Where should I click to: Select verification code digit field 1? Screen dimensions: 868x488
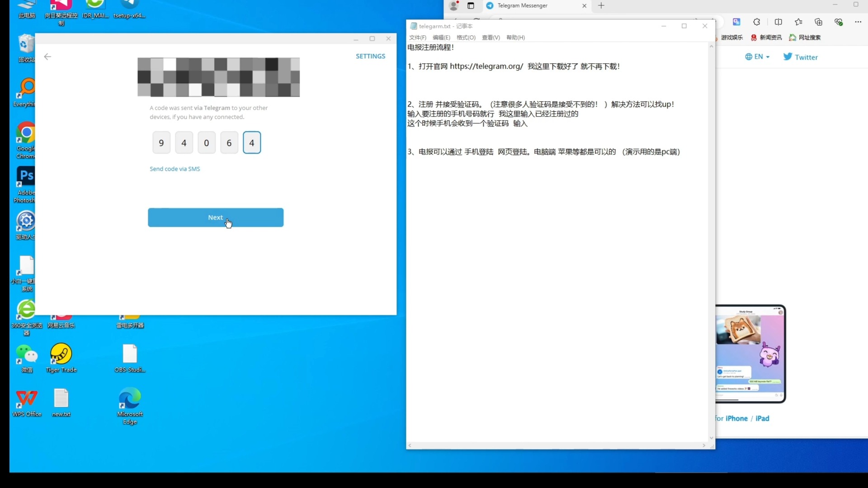161,142
